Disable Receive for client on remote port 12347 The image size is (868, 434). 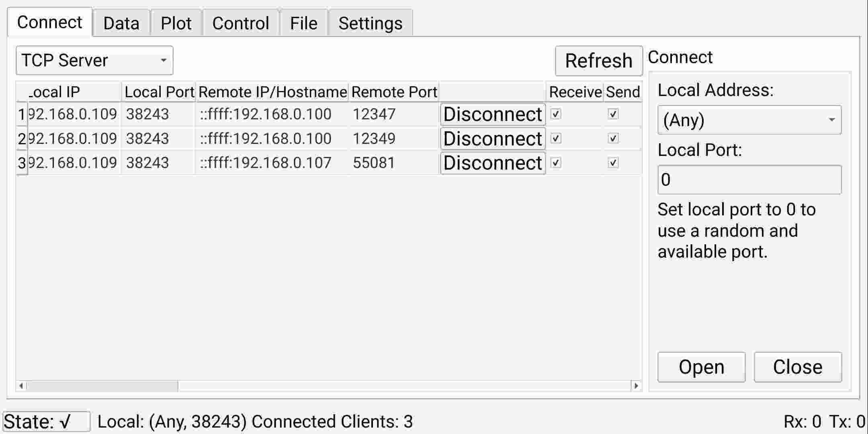(x=557, y=114)
